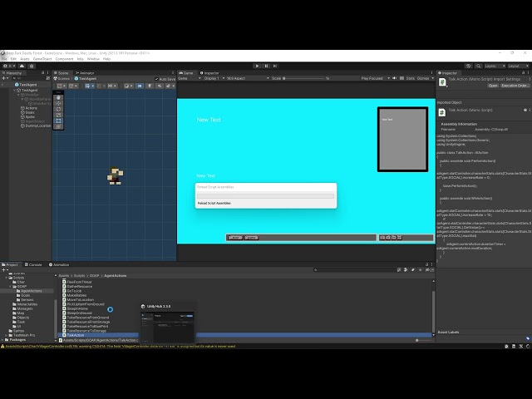Select Actions object in Hierarchy

point(29,108)
